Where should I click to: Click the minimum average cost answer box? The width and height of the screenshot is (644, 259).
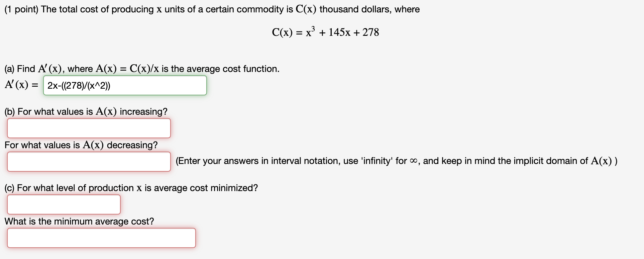coord(101,238)
